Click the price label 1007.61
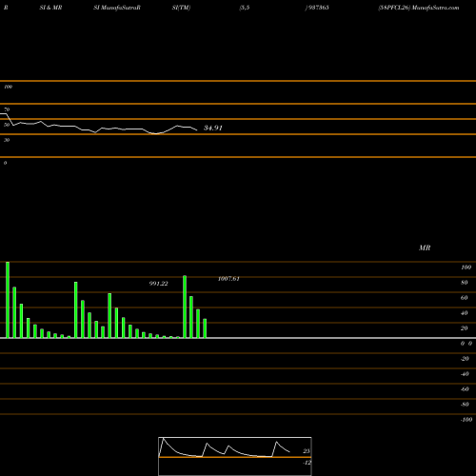Viewport: 476px width, 476px height. 228,279
